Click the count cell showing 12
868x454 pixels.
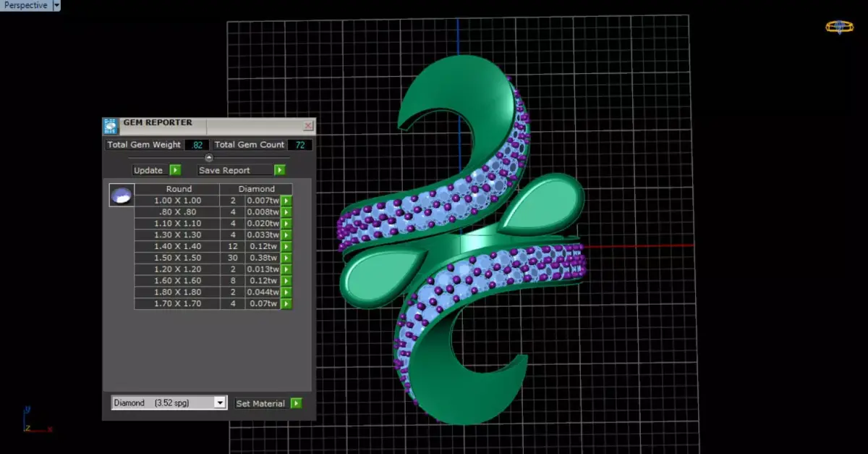point(233,246)
